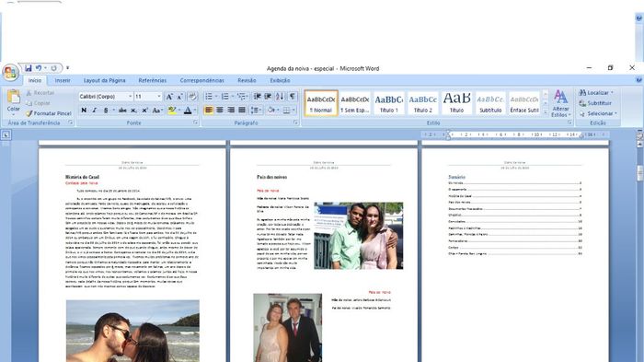Apply the Ênfase Sutil style
Viewport: 644px width, 362px height.
point(524,103)
